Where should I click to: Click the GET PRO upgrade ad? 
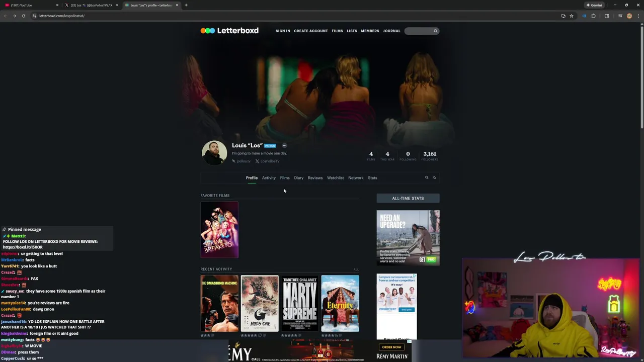(408, 237)
